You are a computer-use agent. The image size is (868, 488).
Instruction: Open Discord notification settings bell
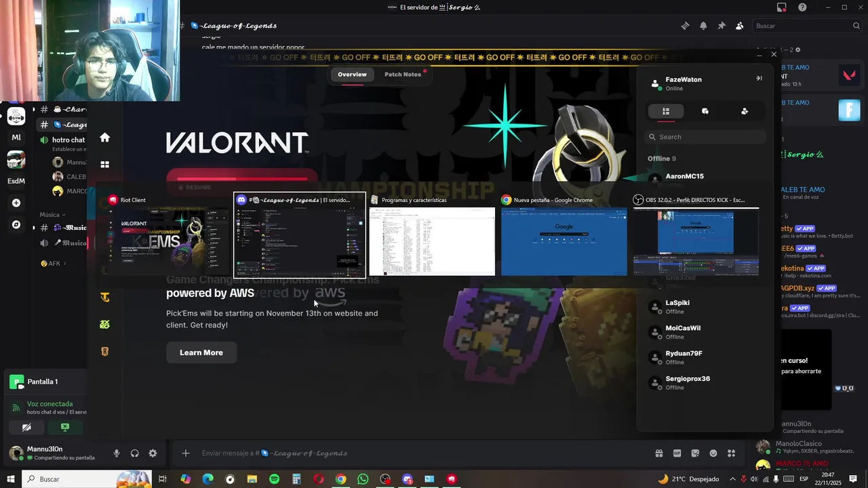703,26
